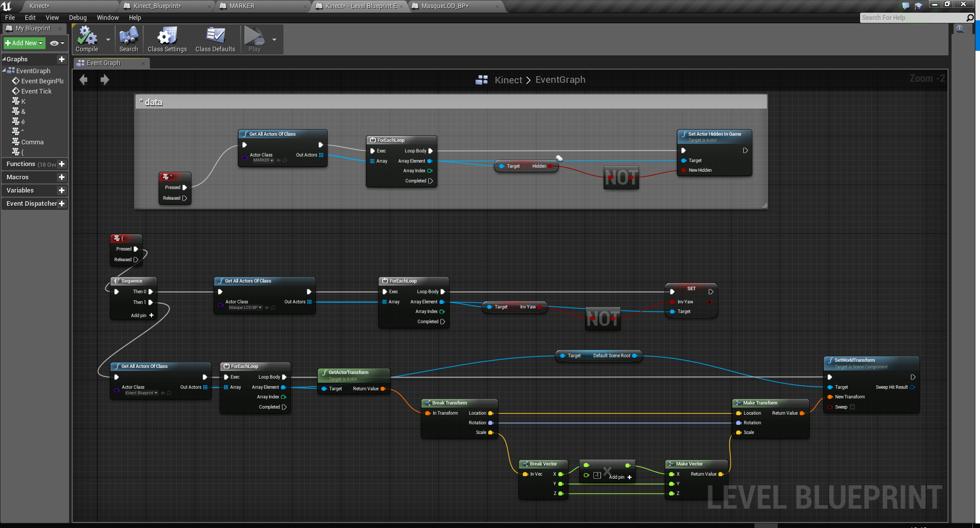
Task: Click the Completed pin on top ForEachLoop
Action: [x=430, y=181]
